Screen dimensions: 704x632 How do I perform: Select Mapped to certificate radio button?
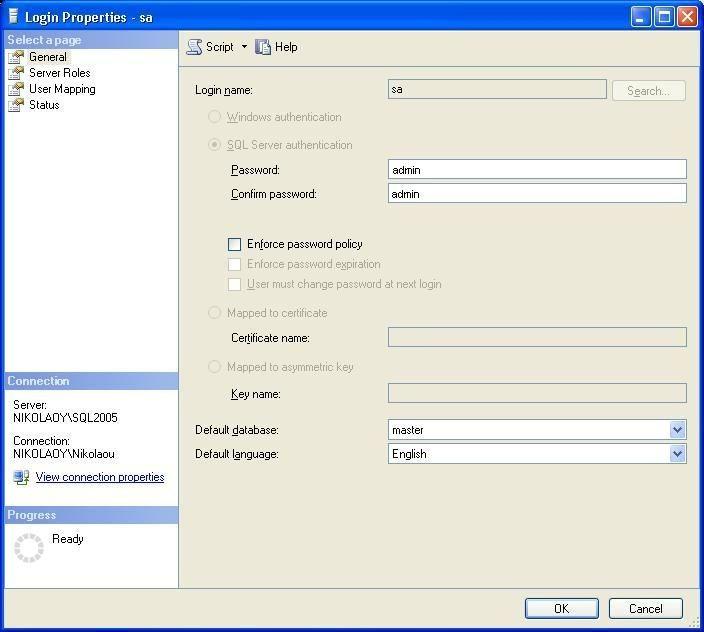point(214,312)
